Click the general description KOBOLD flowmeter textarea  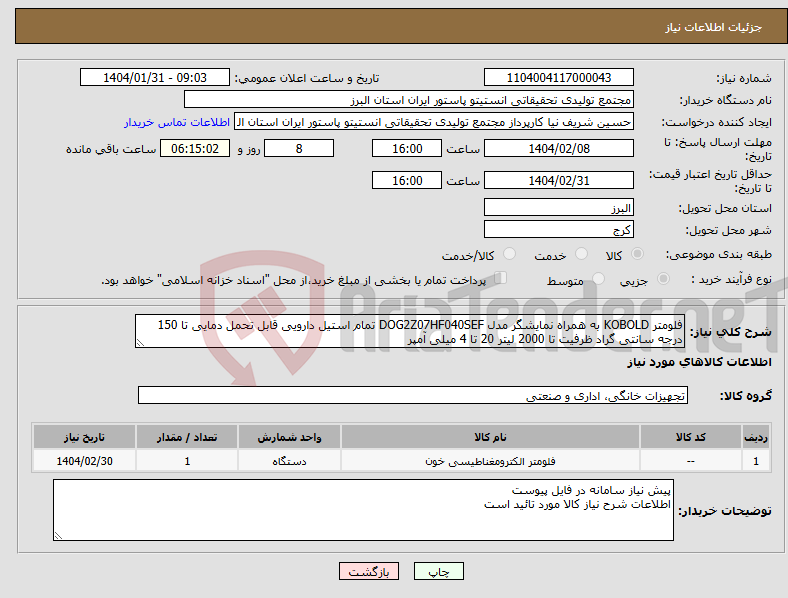(410, 331)
